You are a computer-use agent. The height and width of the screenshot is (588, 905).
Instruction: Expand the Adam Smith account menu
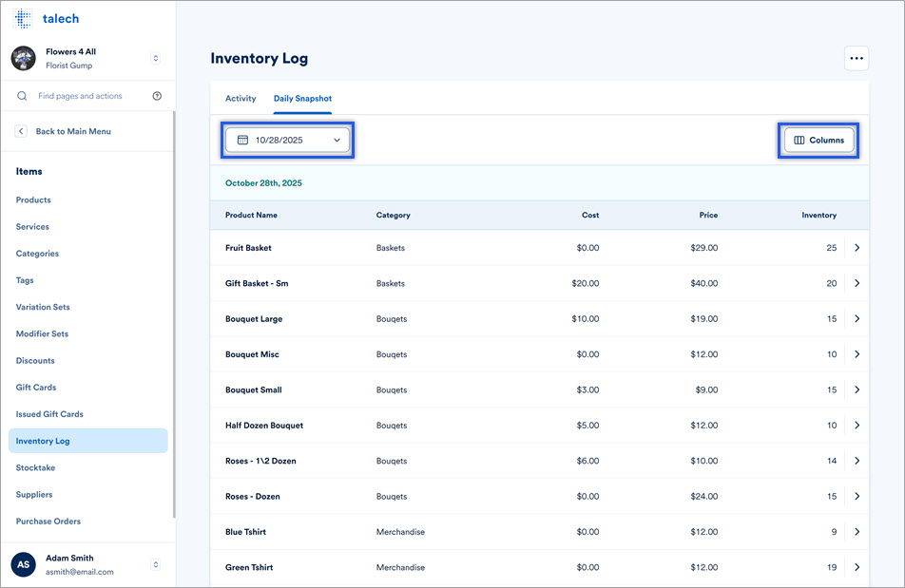click(x=155, y=564)
